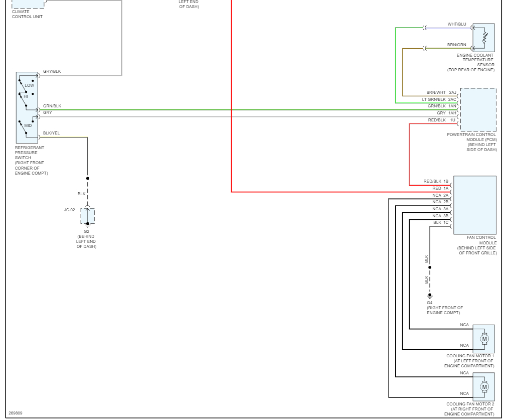Image resolution: width=506 pixels, height=420 pixels.
Task: Click the Cooling Fan Motor 2 motor symbol
Action: (x=484, y=387)
